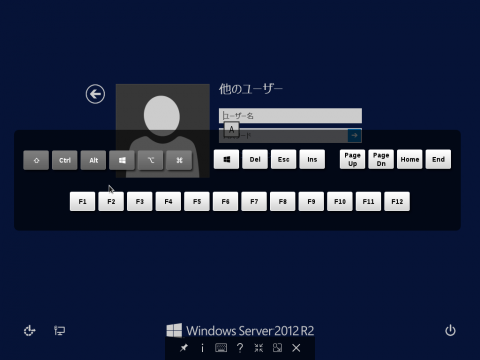Tap the F6 function key
The height and width of the screenshot is (360, 480).
coord(226,201)
